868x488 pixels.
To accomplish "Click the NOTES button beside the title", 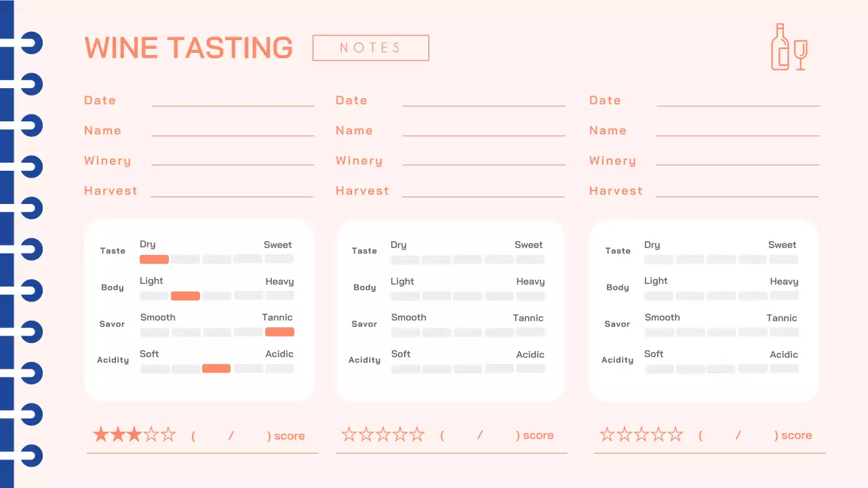I will [x=370, y=48].
